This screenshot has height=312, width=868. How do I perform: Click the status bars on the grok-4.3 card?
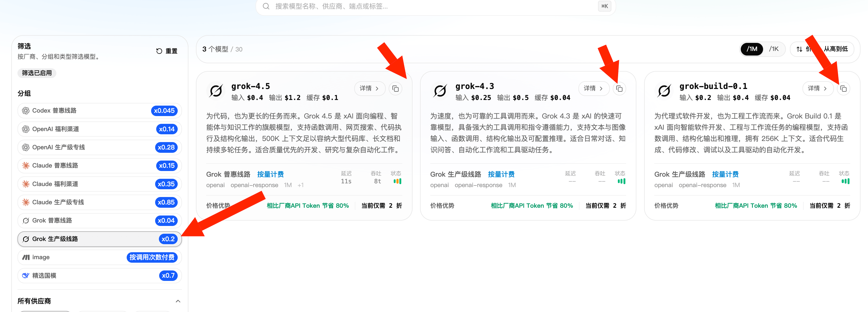(621, 181)
